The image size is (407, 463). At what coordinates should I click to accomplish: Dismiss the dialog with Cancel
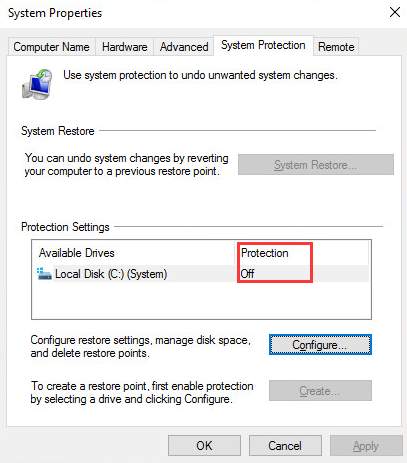point(285,446)
